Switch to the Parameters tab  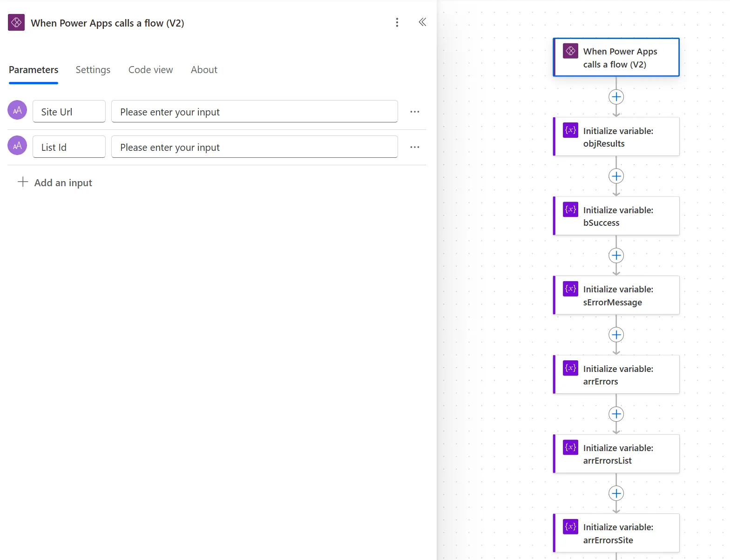tap(34, 70)
